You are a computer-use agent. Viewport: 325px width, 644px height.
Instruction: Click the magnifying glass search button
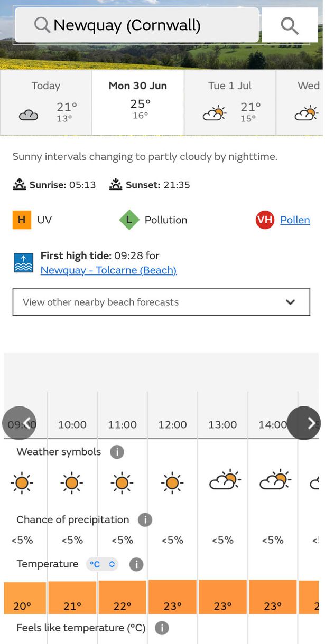pos(289,25)
